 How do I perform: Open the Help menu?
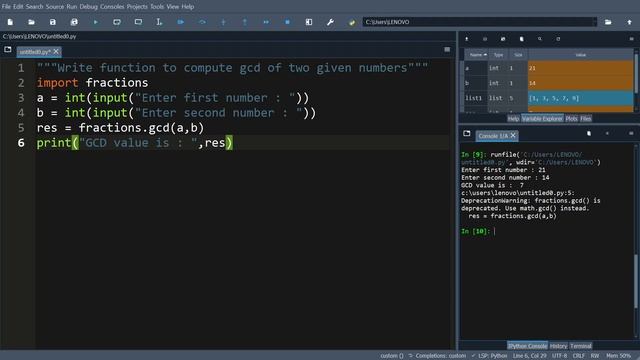188,7
